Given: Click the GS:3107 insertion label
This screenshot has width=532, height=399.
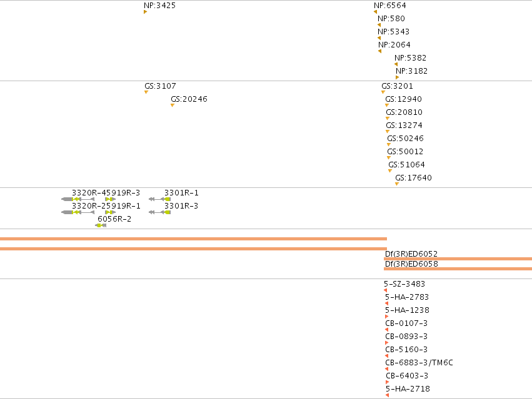Looking at the screenshot, I should click(160, 86).
